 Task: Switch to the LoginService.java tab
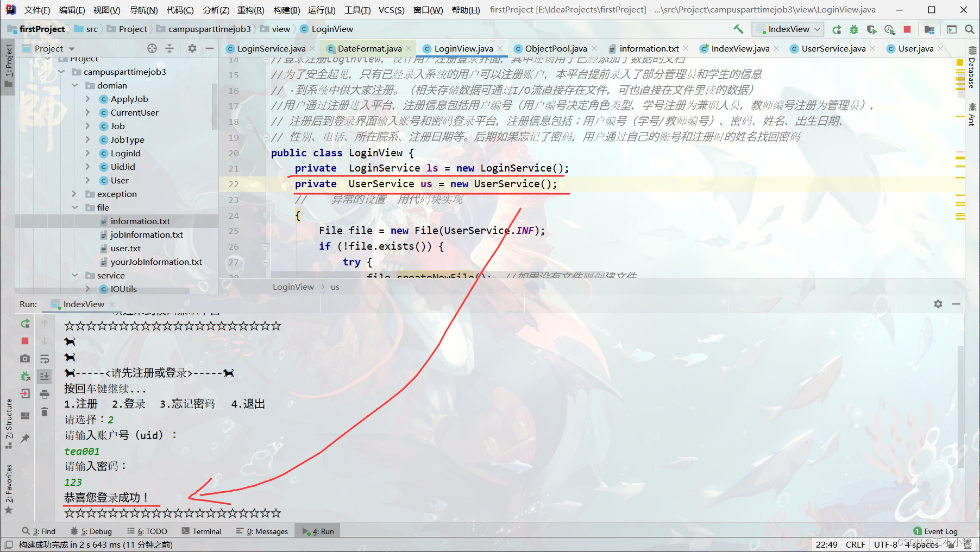[x=271, y=49]
